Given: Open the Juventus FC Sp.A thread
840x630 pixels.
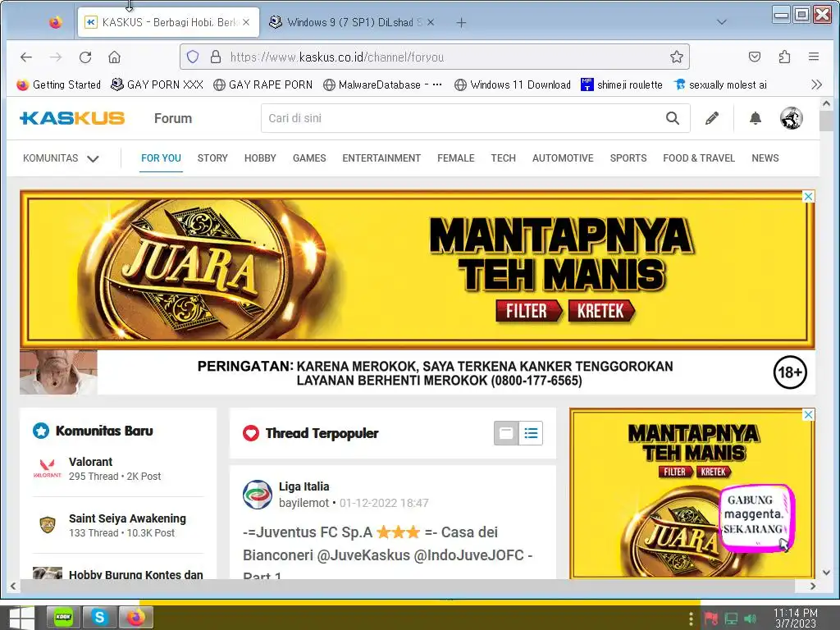Looking at the screenshot, I should 387,555.
